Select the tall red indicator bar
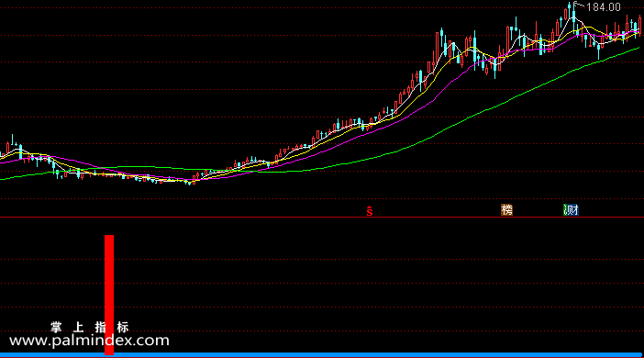Image resolution: width=644 pixels, height=358 pixels. point(109,295)
